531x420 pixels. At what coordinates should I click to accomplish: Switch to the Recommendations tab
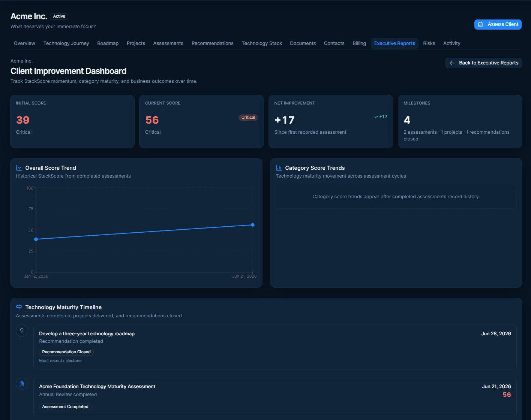pyautogui.click(x=213, y=43)
